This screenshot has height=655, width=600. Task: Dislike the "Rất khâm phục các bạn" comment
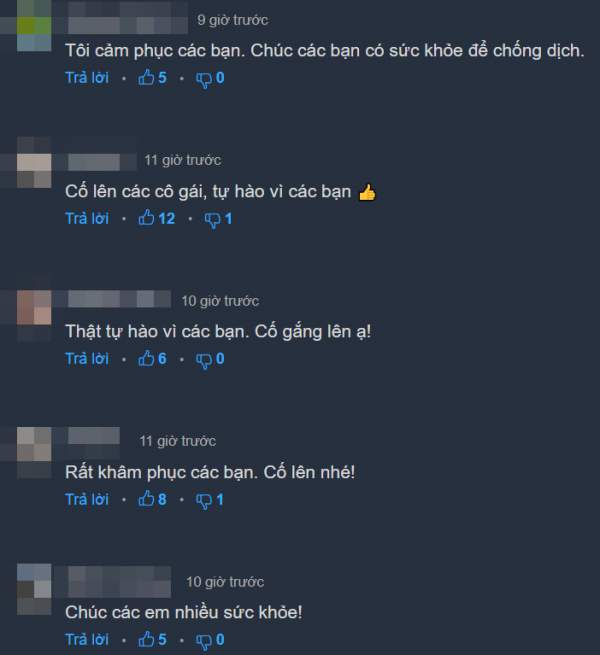pos(210,500)
